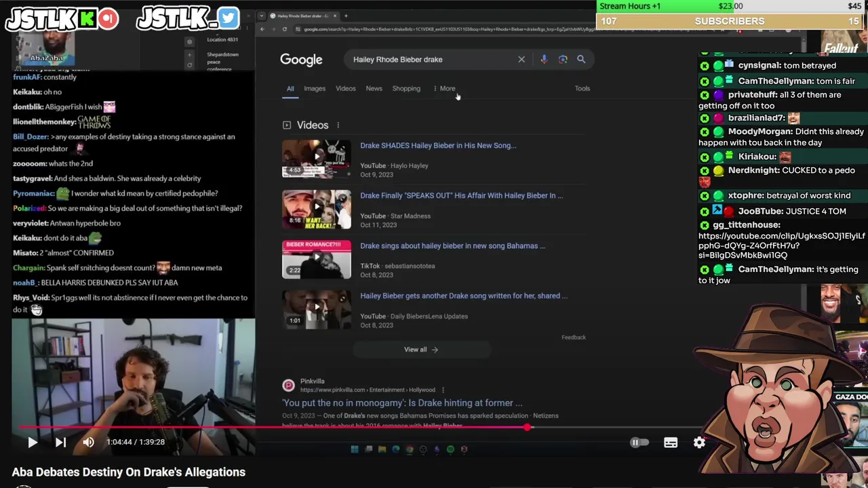This screenshot has width=868, height=488.
Task: Open Videos section three-dot menu
Action: click(338, 125)
